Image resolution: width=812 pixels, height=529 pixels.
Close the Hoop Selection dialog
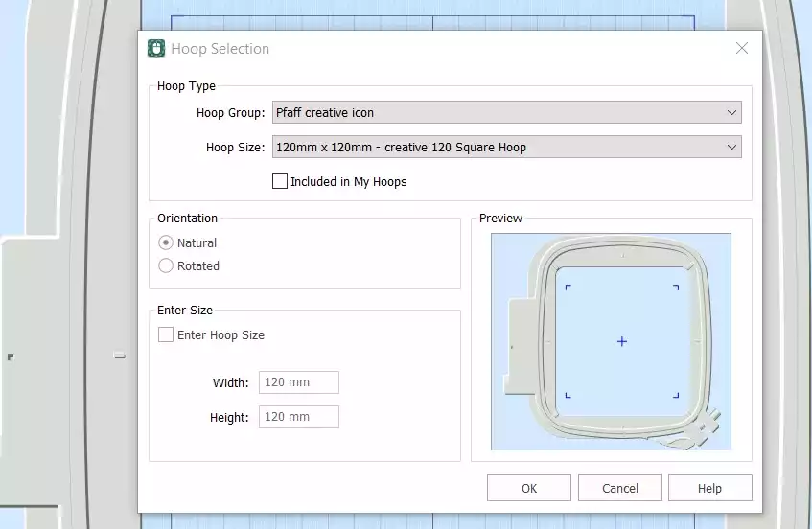coord(742,48)
